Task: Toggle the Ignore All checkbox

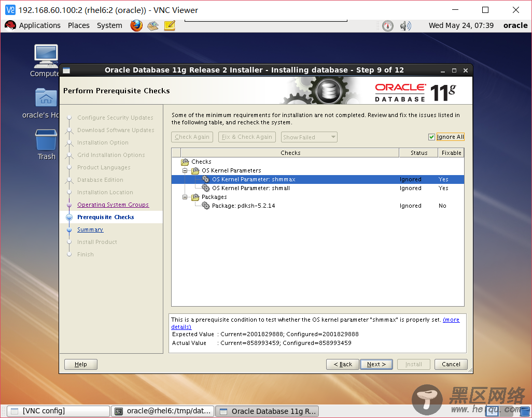Action: (x=431, y=137)
